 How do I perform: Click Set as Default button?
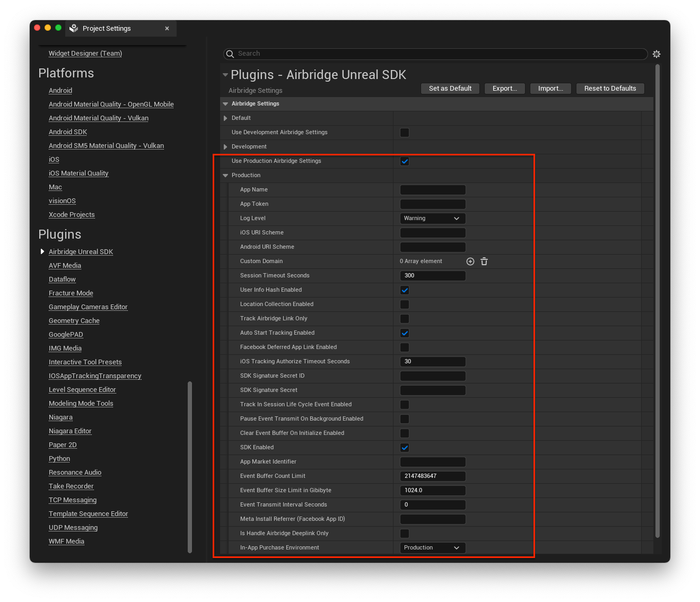point(450,89)
